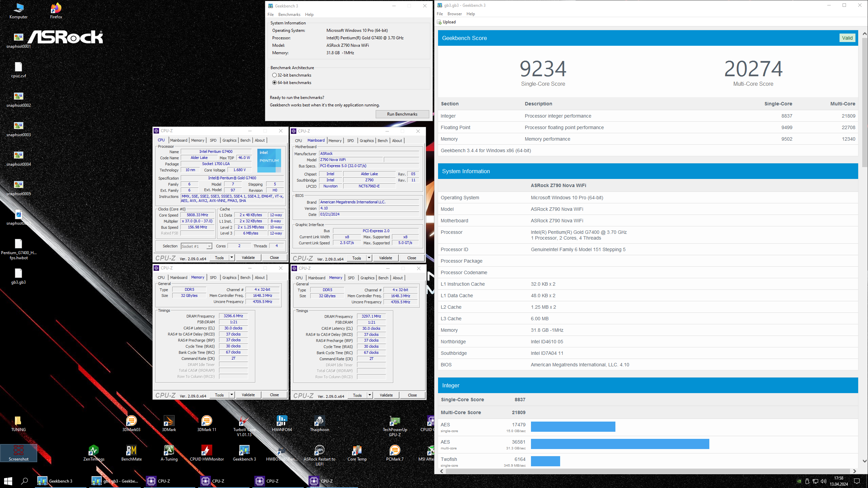This screenshot has height=488, width=868.
Task: Click Tools button in bottom-left Memory window
Action: [219, 395]
